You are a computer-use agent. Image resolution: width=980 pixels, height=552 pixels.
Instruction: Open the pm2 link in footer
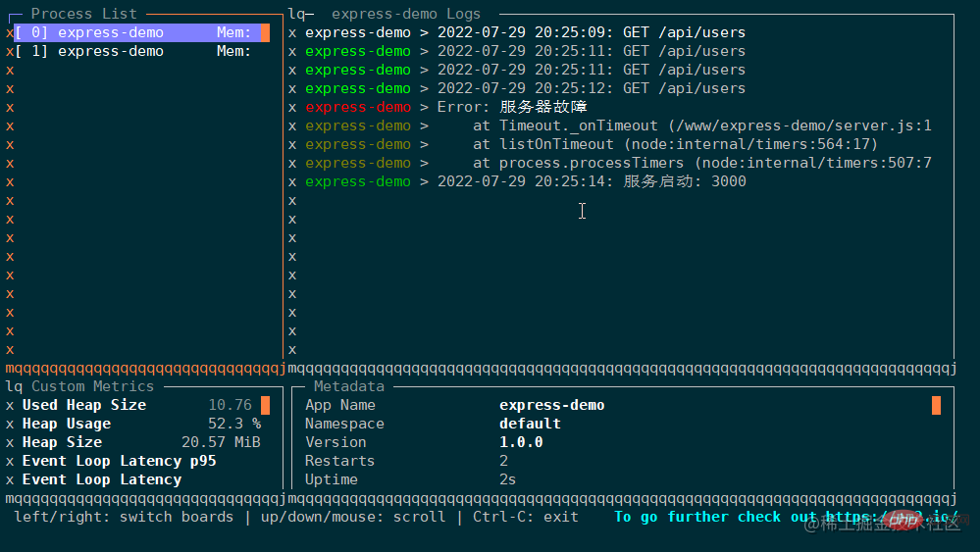tap(892, 517)
